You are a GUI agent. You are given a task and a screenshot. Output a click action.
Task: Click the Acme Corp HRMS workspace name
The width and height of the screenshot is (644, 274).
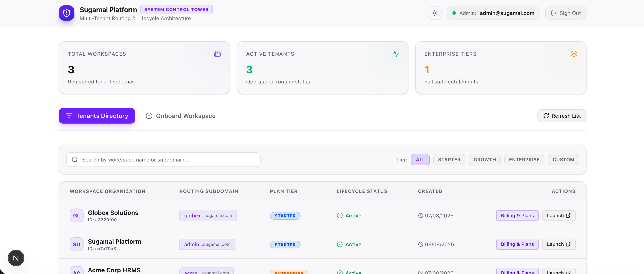tap(114, 270)
